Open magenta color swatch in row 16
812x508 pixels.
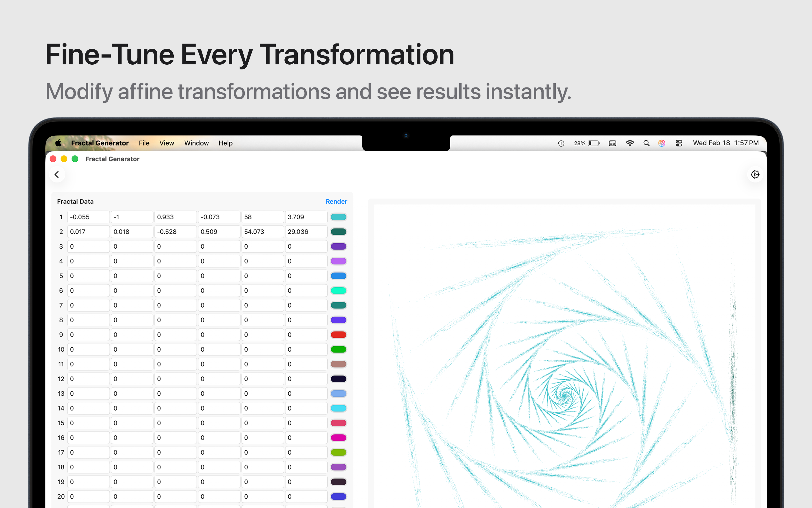point(338,438)
